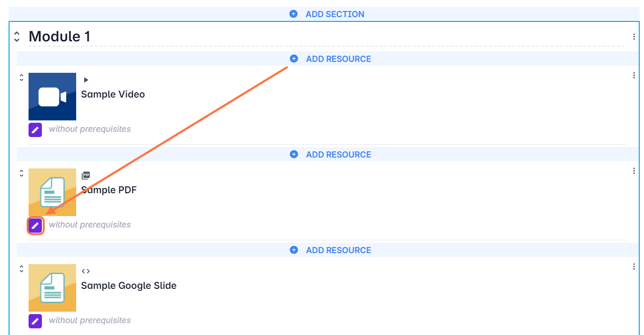Viewport: 644px width, 335px height.
Task: Click the highlighted pencil icon under Sample PDF
Action: pos(35,226)
